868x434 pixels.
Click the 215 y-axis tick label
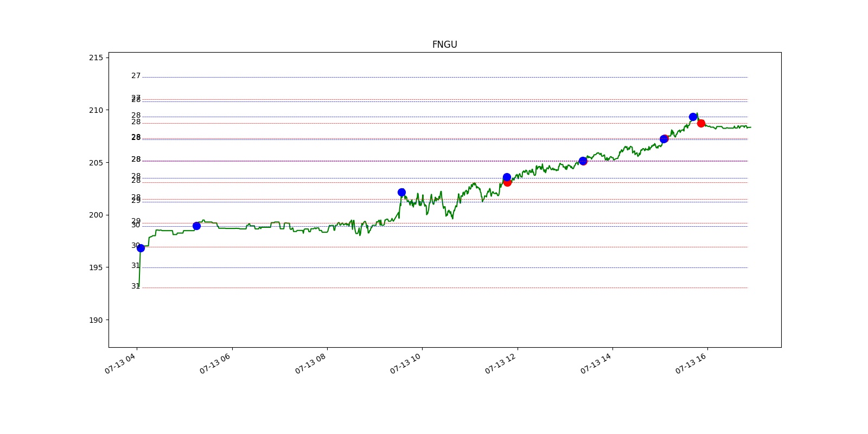pyautogui.click(x=96, y=58)
